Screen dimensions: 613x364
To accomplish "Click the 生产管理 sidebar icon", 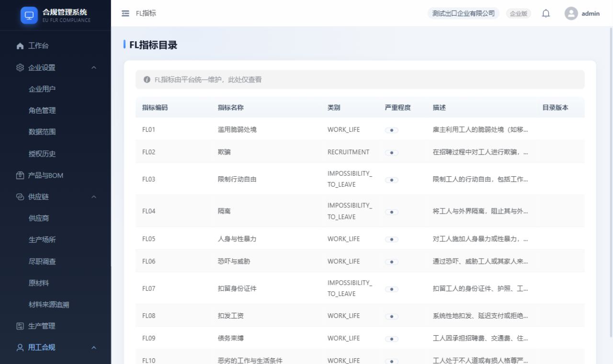I will (x=20, y=326).
